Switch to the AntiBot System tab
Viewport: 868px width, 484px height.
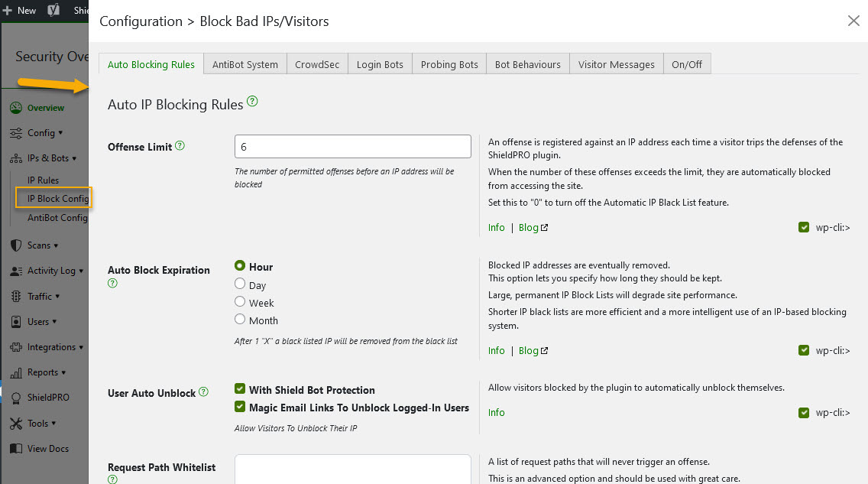coord(245,64)
